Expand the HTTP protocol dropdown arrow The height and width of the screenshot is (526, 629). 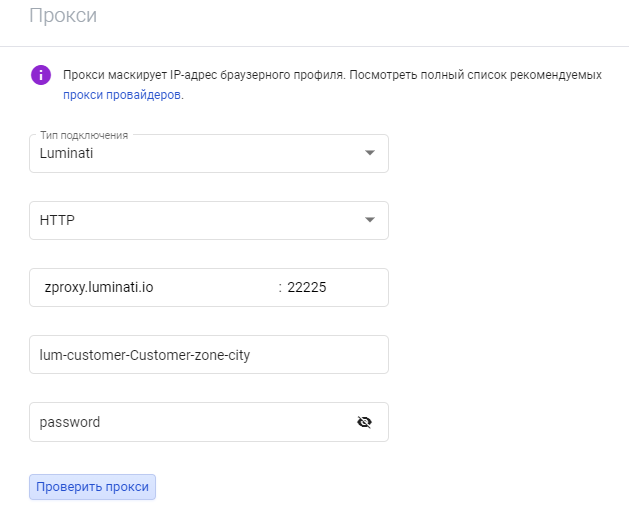pos(370,220)
